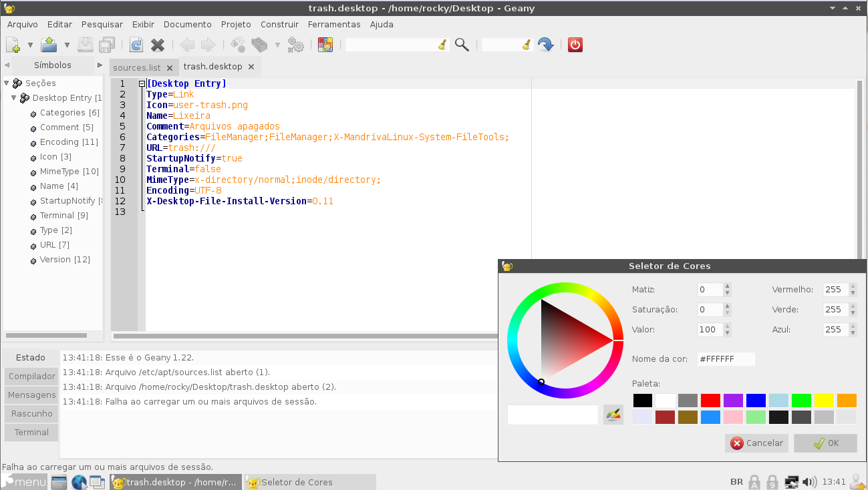This screenshot has width=868, height=490.
Task: Decrease the Vermelho value with the down arrow
Action: pyautogui.click(x=853, y=293)
